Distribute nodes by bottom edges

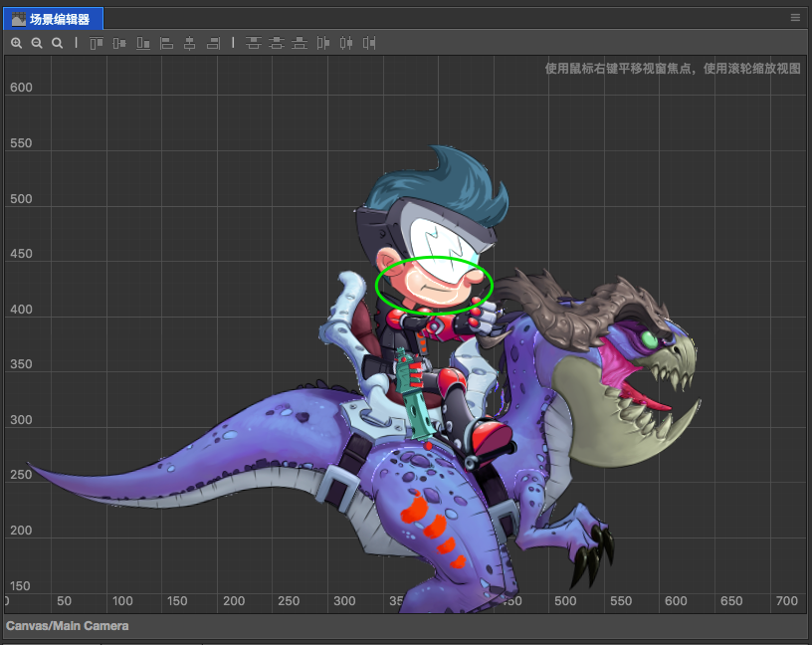(x=300, y=43)
